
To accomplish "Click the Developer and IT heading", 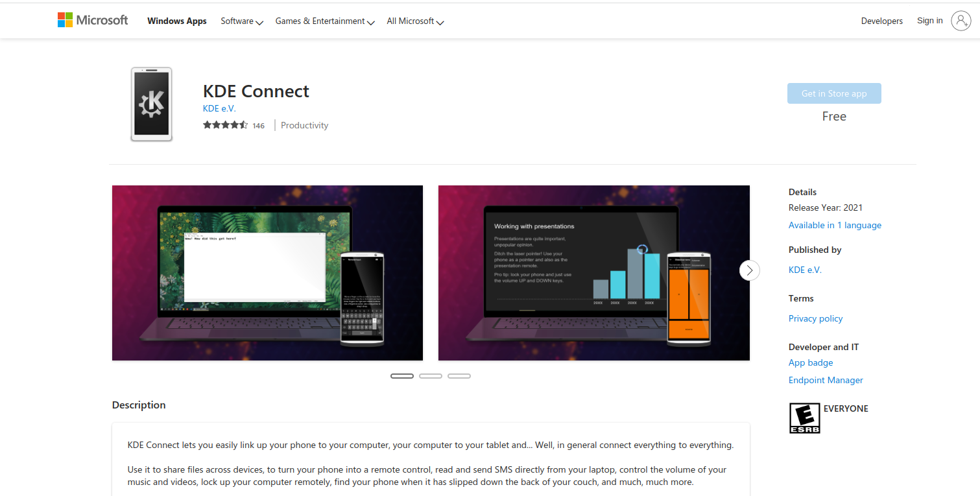I will (x=824, y=348).
